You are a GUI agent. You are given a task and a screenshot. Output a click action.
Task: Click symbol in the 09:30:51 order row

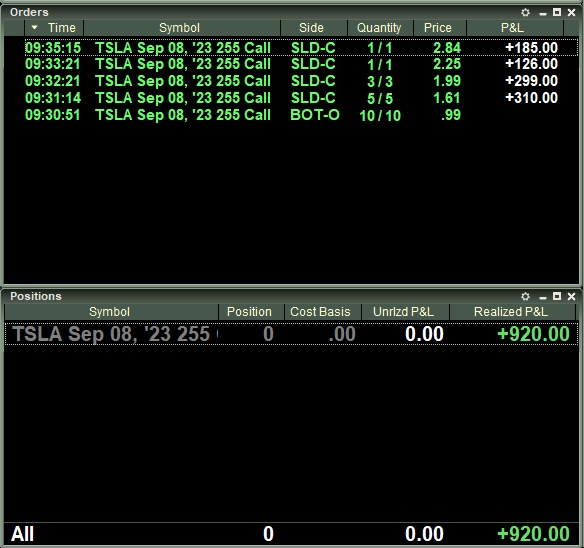coord(182,115)
